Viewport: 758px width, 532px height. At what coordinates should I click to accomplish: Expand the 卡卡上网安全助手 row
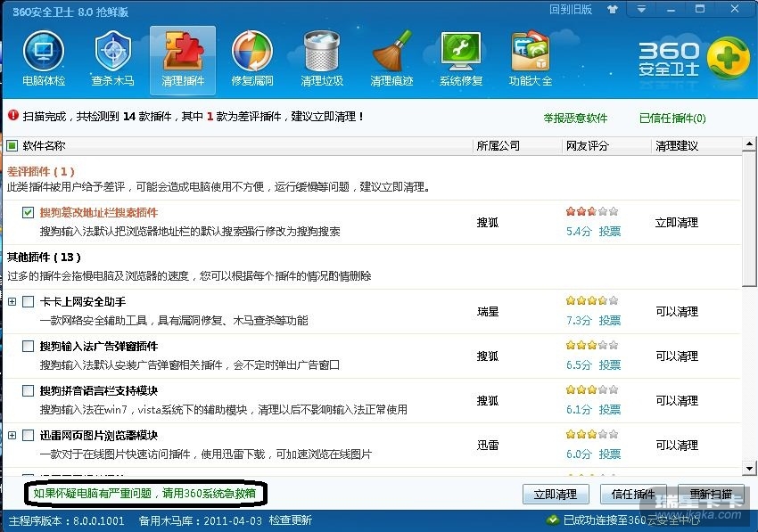pyautogui.click(x=12, y=301)
